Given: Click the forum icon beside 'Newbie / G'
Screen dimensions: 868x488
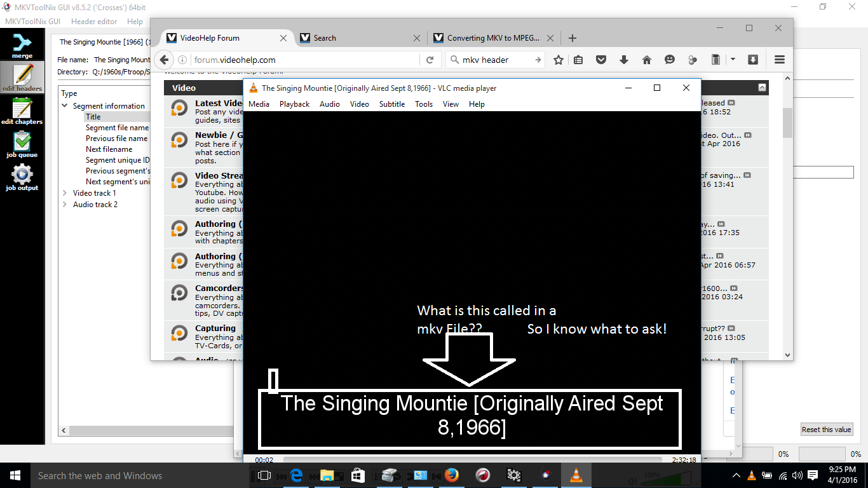Looking at the screenshot, I should pyautogui.click(x=179, y=140).
